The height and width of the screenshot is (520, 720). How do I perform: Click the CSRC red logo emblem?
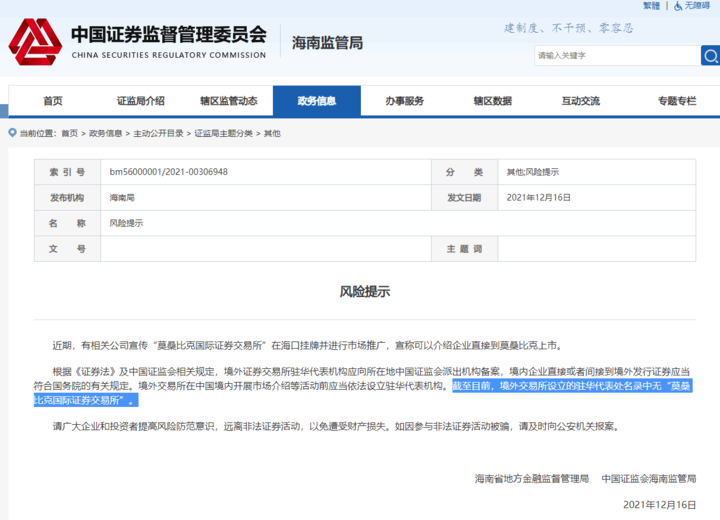[x=33, y=41]
